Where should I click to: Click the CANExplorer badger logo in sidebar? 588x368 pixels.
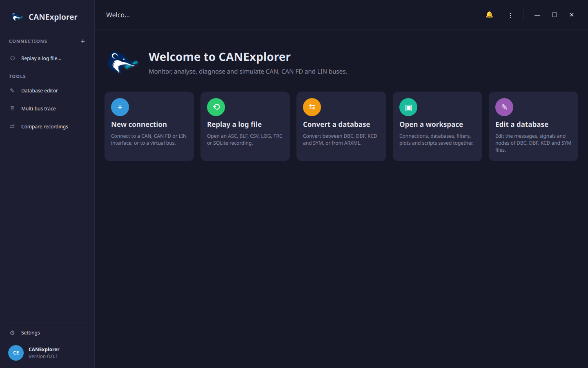click(17, 17)
